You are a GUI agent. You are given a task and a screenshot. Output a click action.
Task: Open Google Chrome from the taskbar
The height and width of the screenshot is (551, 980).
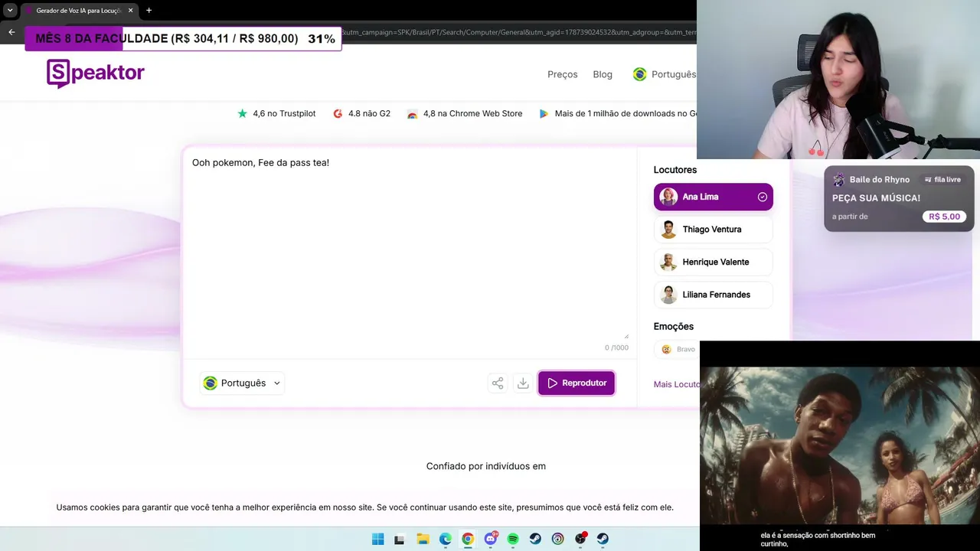[468, 539]
